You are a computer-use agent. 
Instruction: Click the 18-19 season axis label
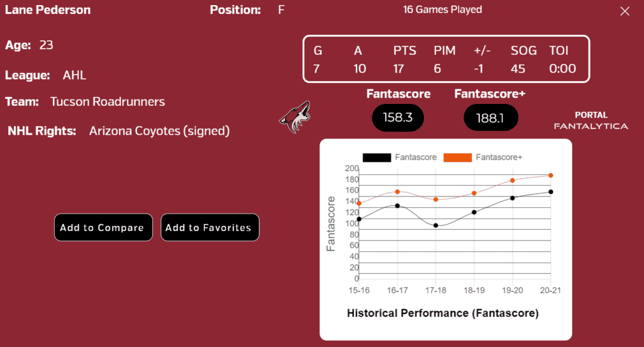(x=474, y=291)
